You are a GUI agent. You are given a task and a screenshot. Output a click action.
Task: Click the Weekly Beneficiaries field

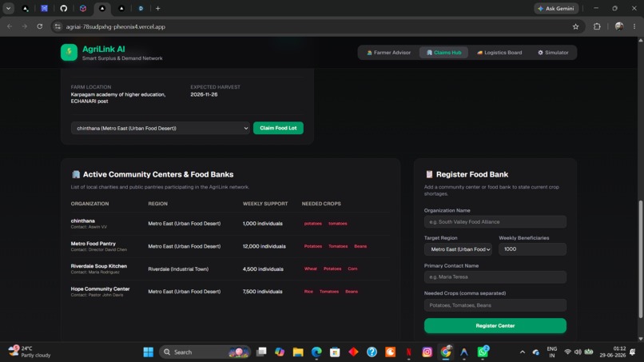(x=532, y=249)
